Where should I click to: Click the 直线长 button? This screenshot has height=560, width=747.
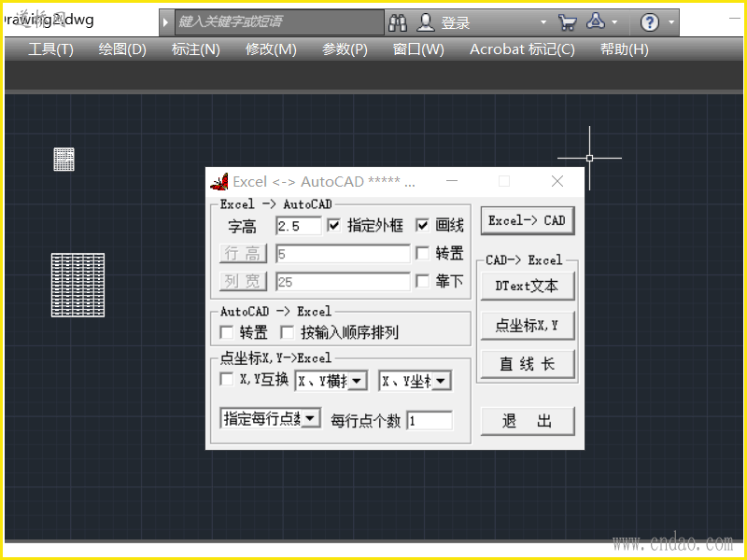click(528, 364)
